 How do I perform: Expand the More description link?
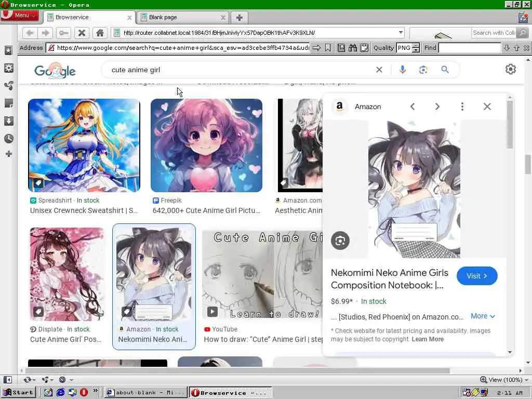click(x=483, y=316)
